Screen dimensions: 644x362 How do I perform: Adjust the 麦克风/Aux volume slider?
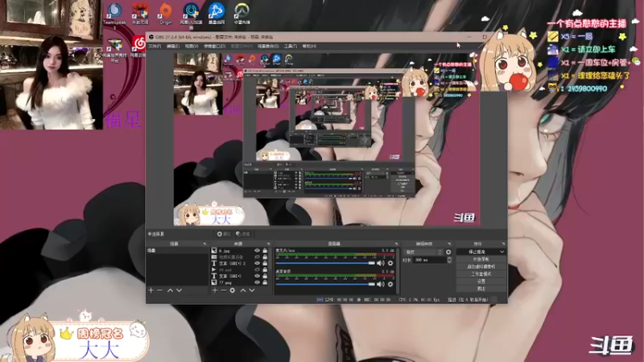tap(325, 263)
